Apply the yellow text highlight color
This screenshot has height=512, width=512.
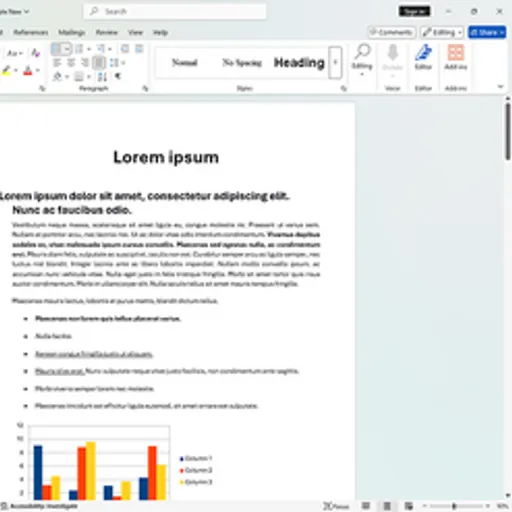pos(6,70)
